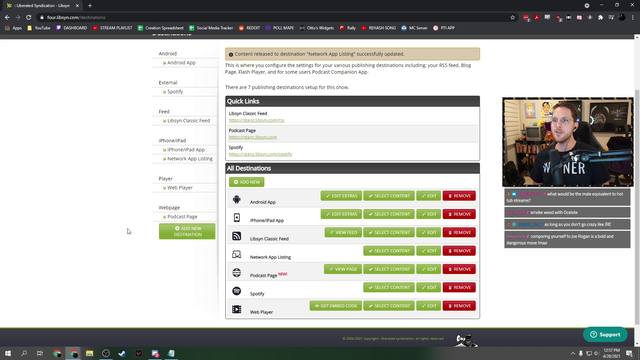Click EDIT EXTRAS for Android App

coord(341,196)
